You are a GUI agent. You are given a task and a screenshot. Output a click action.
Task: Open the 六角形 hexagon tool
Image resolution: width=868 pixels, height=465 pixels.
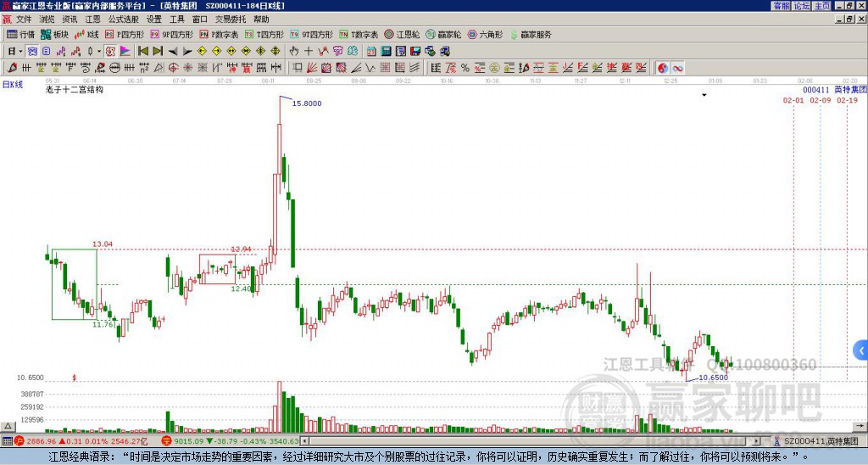(x=485, y=34)
